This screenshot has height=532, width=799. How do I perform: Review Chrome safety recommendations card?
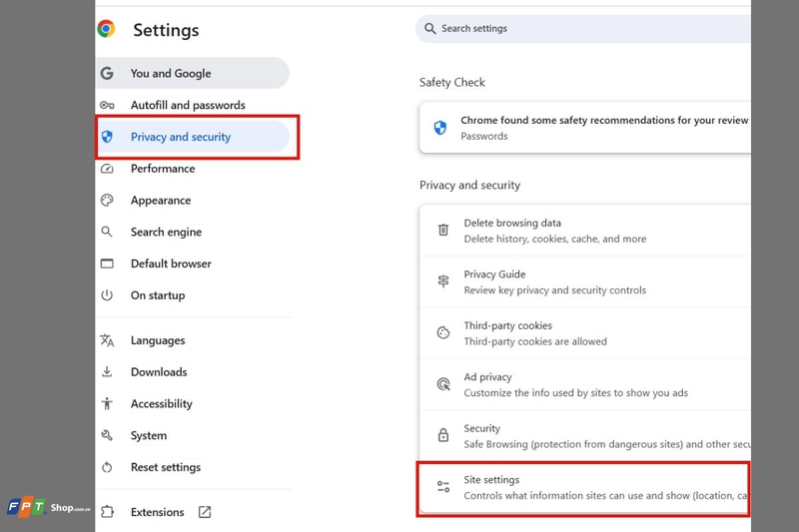[584, 128]
